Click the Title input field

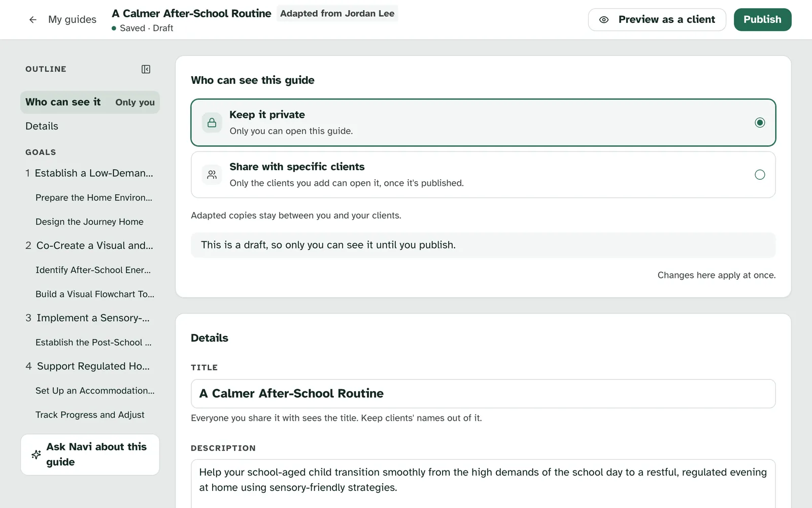(483, 394)
